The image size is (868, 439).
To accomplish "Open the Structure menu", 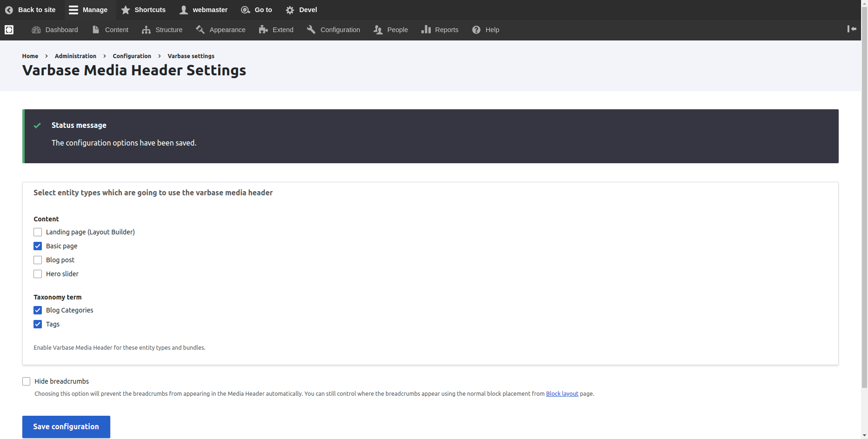I will 162,30.
